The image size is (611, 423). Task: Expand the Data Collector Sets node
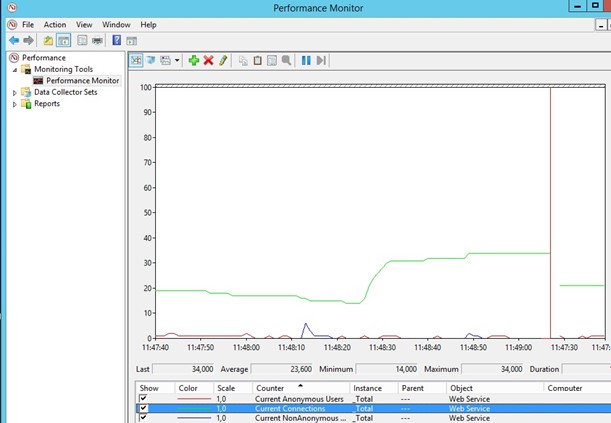click(15, 92)
